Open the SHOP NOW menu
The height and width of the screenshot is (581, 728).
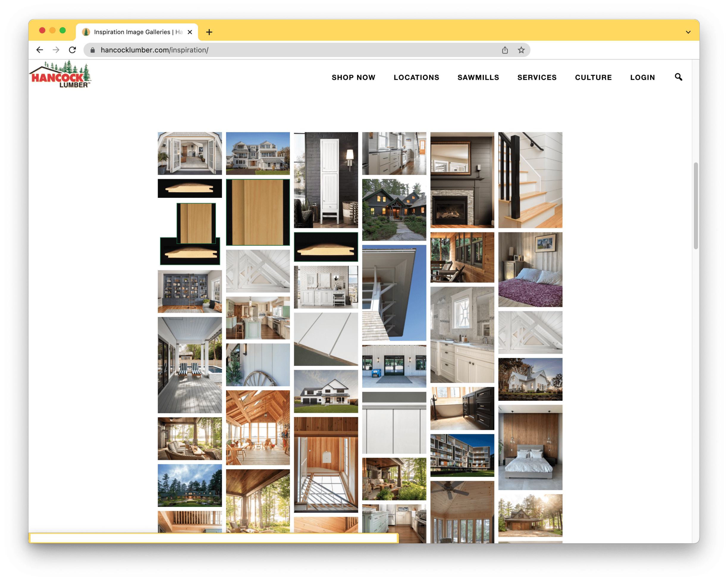click(353, 77)
